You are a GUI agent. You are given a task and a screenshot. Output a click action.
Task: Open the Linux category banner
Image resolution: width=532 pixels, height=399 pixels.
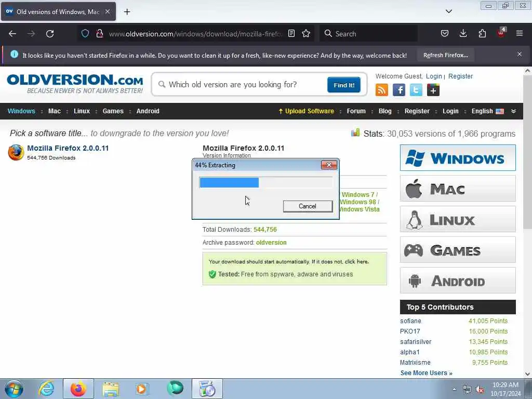point(458,219)
